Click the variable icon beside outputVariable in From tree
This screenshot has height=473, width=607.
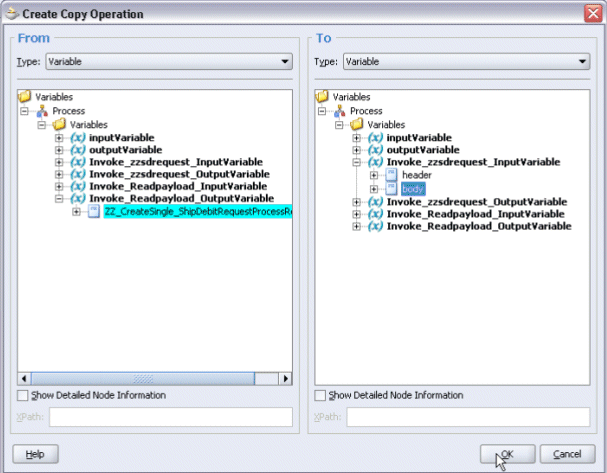pos(78,150)
